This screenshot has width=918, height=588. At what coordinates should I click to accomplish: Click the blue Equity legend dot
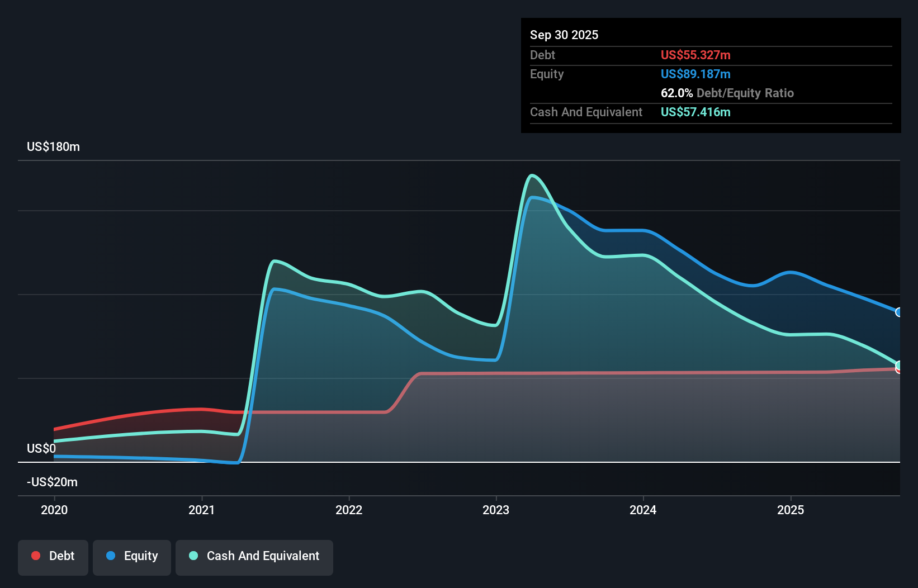click(111, 556)
